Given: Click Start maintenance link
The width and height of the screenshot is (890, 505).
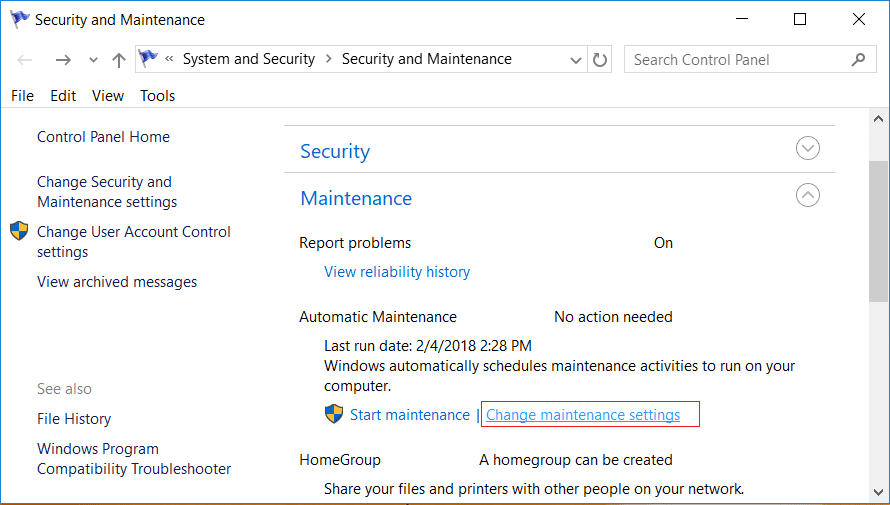Looking at the screenshot, I should [409, 415].
